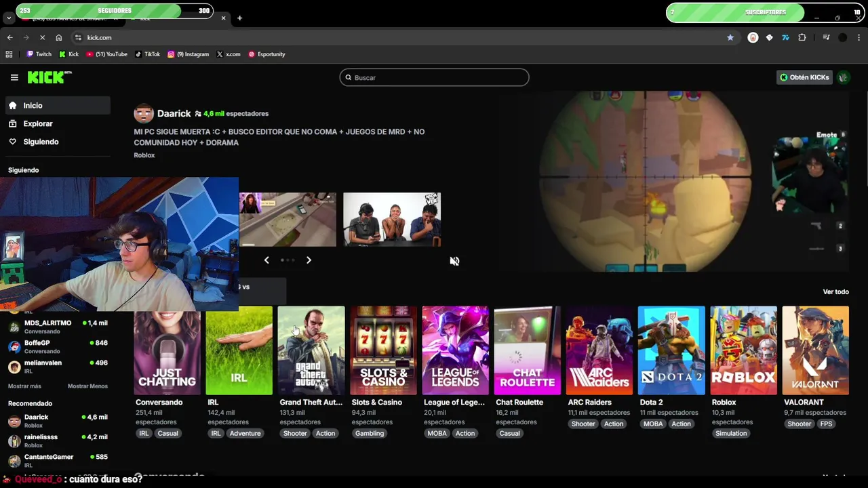Unmute the featured stream preview

(454, 261)
